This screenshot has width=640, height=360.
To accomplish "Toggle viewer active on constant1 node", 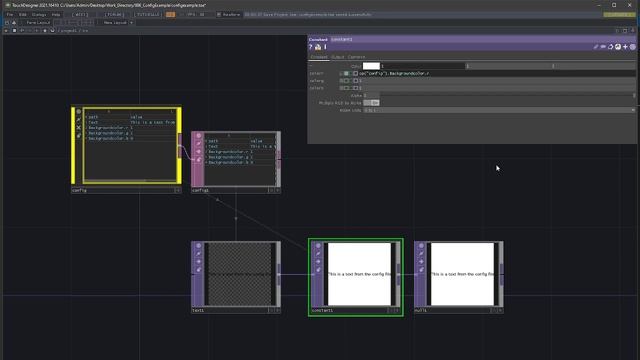I will 318,246.
